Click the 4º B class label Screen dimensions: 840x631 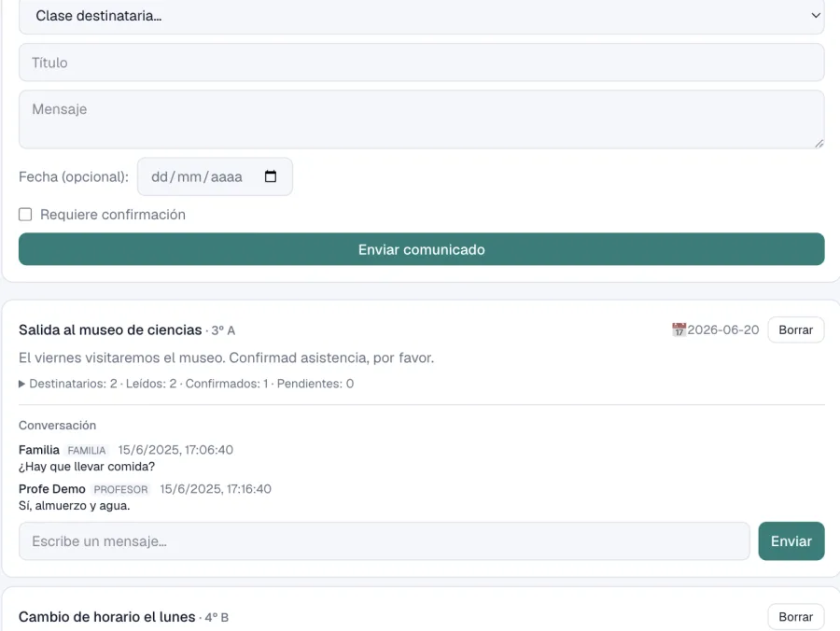pyautogui.click(x=217, y=618)
